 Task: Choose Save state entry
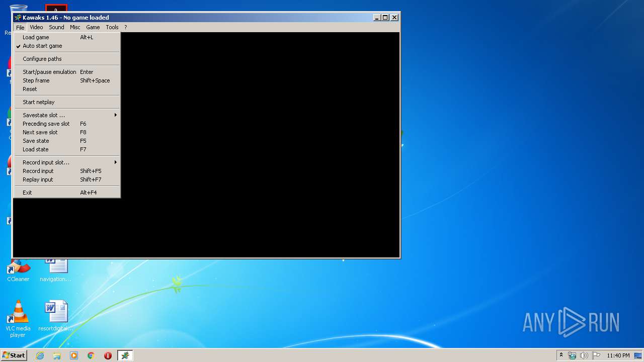(66, 141)
